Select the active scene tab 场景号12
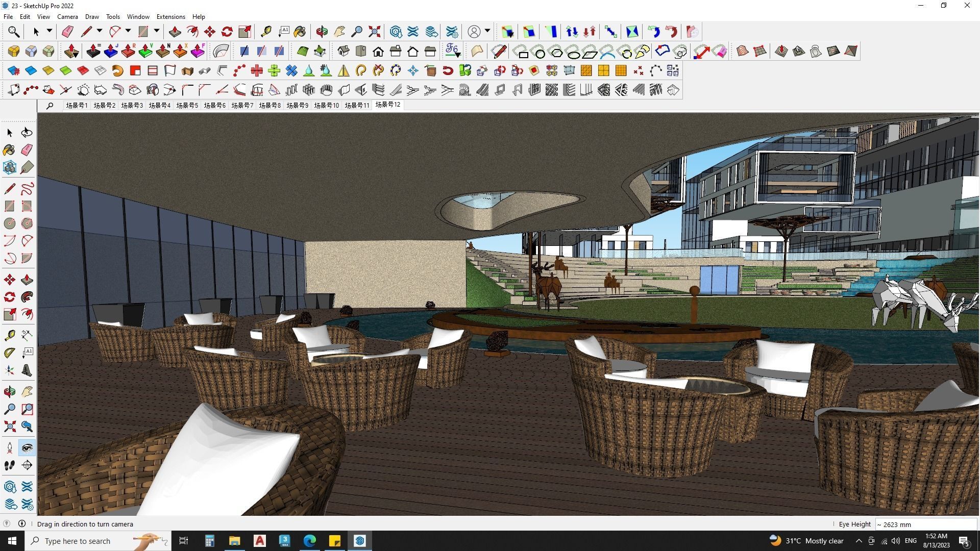Image resolution: width=980 pixels, height=551 pixels. (388, 105)
